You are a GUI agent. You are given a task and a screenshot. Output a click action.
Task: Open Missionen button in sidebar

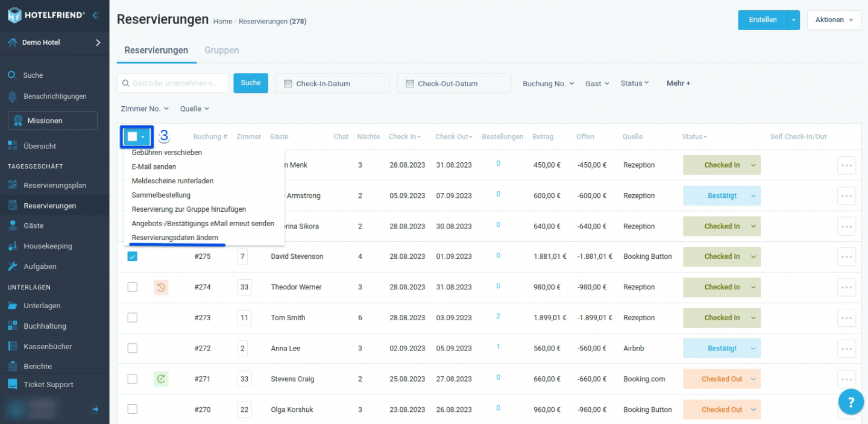52,121
